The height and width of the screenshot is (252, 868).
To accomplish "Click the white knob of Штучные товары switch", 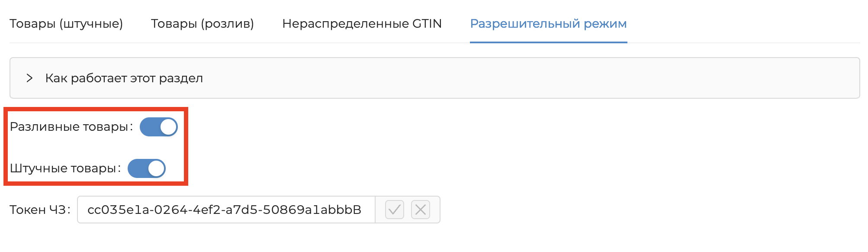I will 156,168.
